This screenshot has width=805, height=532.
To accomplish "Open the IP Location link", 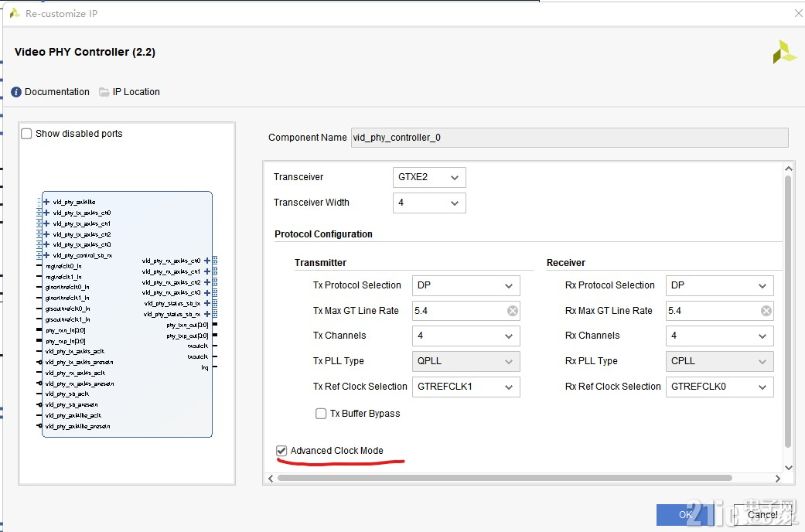I will tap(136, 92).
